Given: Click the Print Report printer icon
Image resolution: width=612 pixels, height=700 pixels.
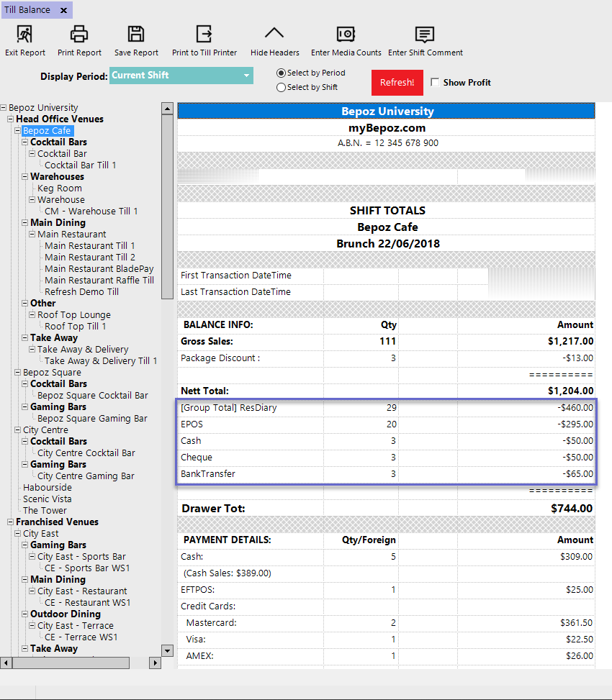Looking at the screenshot, I should pos(79,34).
